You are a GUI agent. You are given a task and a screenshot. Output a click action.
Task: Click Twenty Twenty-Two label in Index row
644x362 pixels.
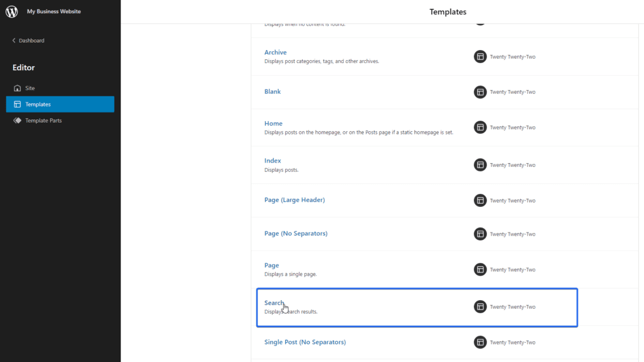coord(513,165)
